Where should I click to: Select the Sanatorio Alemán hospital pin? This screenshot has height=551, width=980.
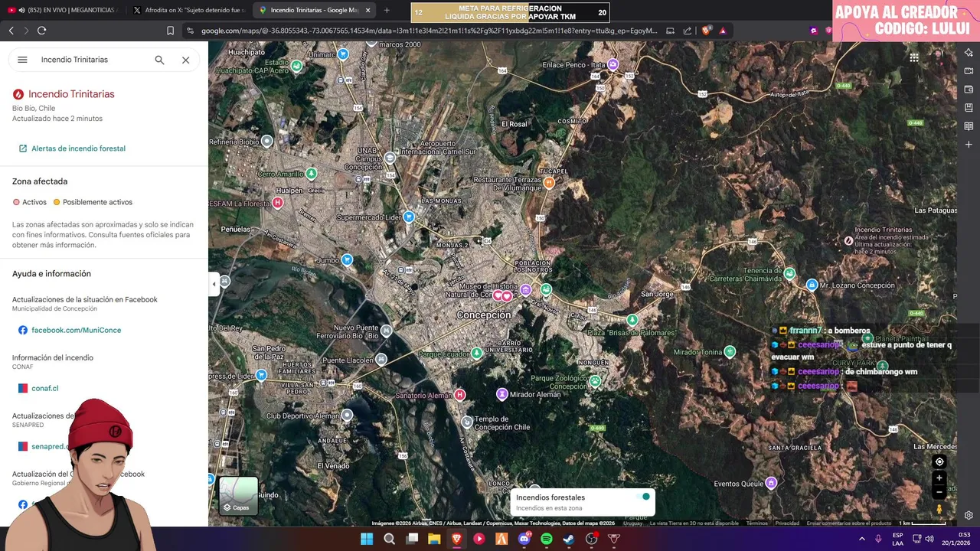pos(459,395)
